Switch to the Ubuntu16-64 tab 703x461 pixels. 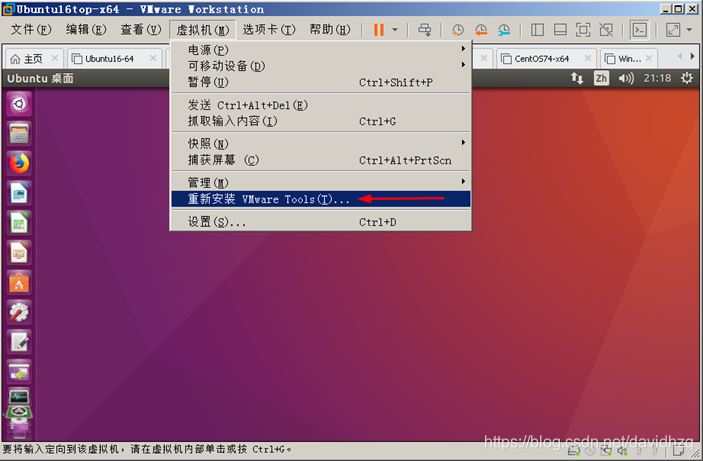[109, 59]
